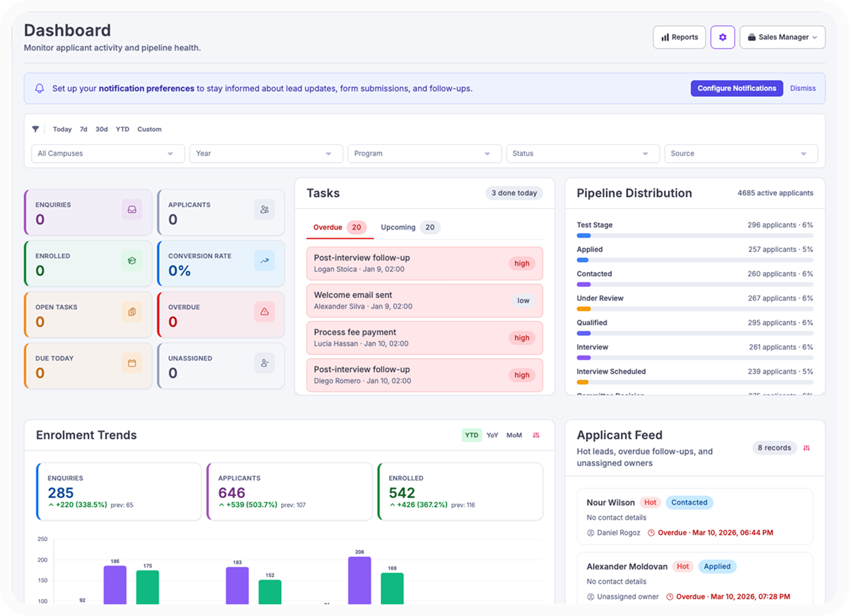
Task: Switch to the Overdue tasks tab
Action: (x=340, y=228)
